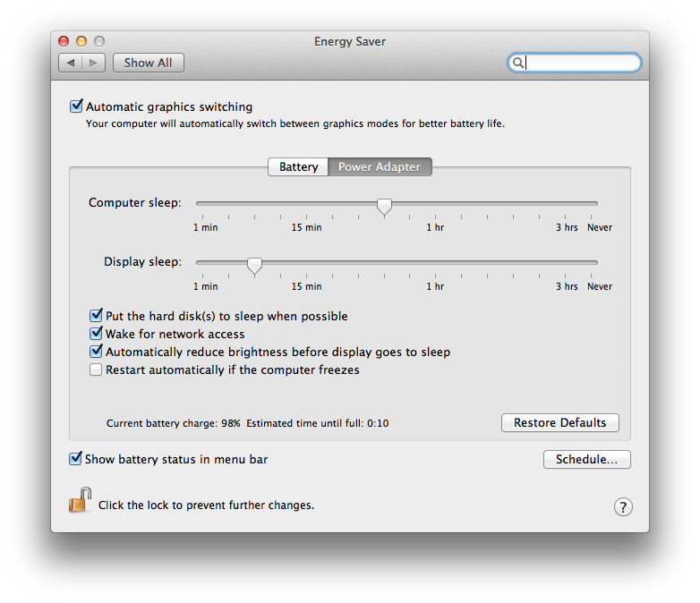Toggle Automatic graphics switching checkbox

click(76, 106)
